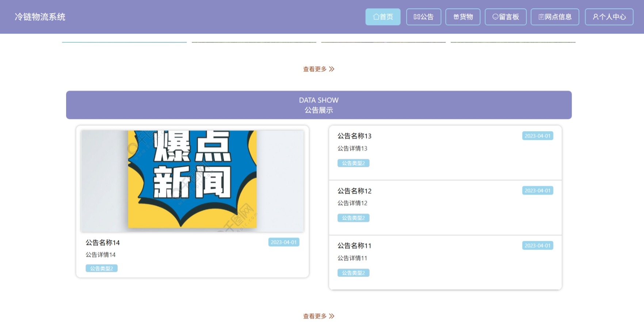This screenshot has height=330, width=644.
Task: Open the 公告 announcements menu item
Action: (424, 17)
